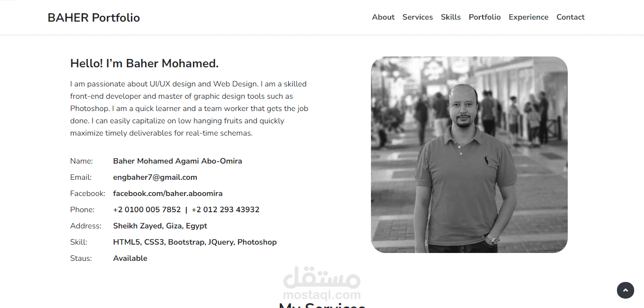
Task: Click the BAHER Portfolio brand logo
Action: point(93,18)
